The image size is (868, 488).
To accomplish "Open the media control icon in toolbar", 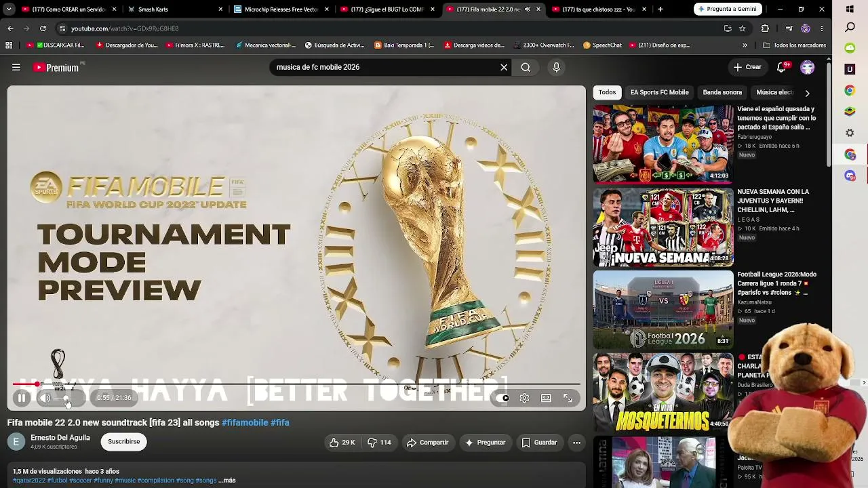I will tap(789, 28).
